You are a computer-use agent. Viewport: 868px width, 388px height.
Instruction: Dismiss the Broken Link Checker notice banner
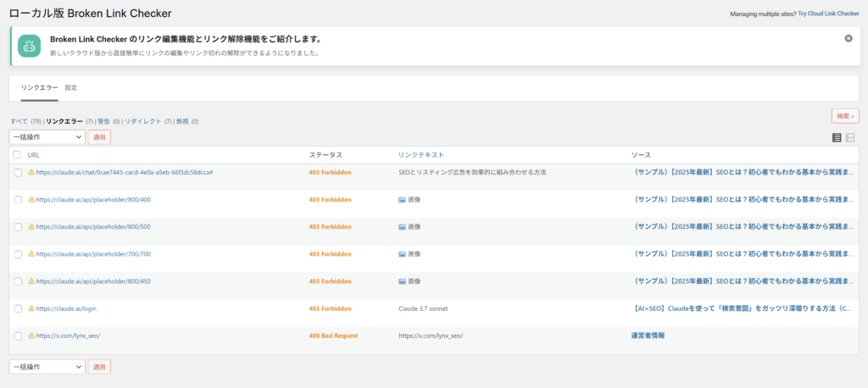click(849, 38)
